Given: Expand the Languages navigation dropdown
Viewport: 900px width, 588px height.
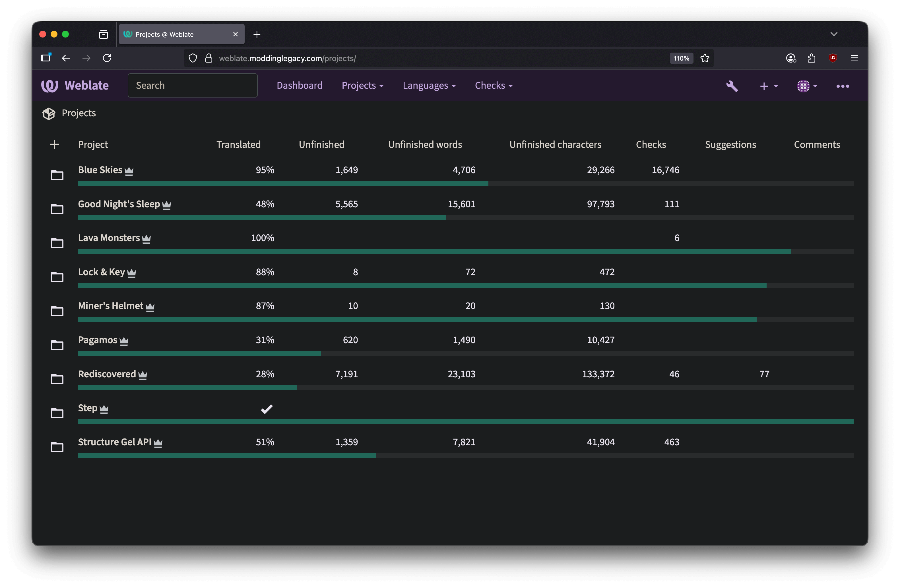Looking at the screenshot, I should [429, 86].
